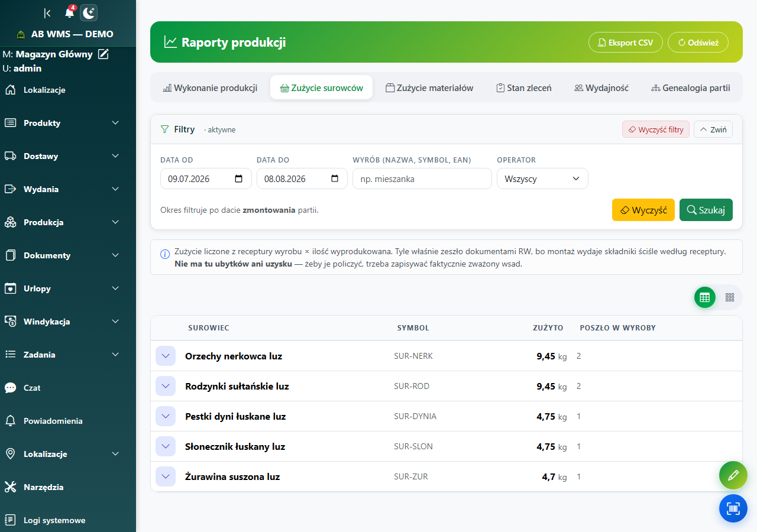Viewport: 757px width, 532px height.
Task: Expand Lokalizacje menu with the pin icon
Action: (68, 454)
